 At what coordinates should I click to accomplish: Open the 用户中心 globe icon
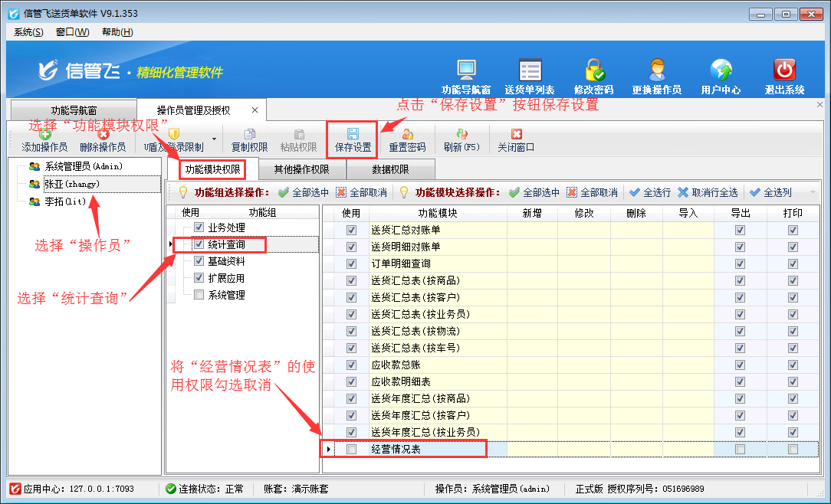tap(721, 70)
